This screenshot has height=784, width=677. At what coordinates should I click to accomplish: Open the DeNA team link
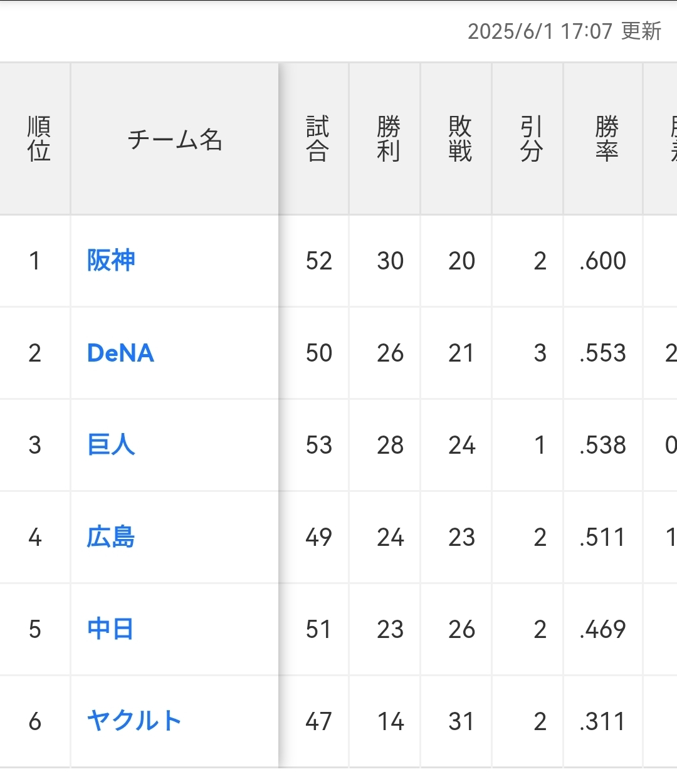120,353
